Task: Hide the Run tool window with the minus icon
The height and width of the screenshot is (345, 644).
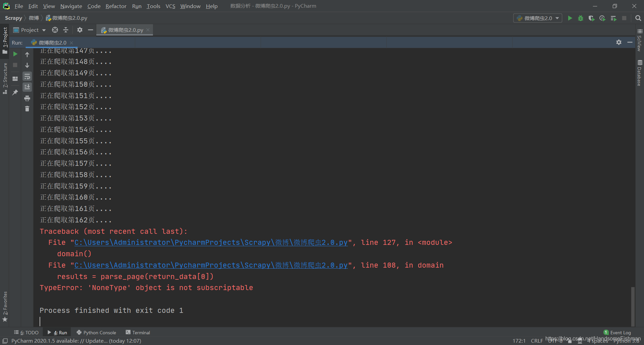Action: click(630, 42)
